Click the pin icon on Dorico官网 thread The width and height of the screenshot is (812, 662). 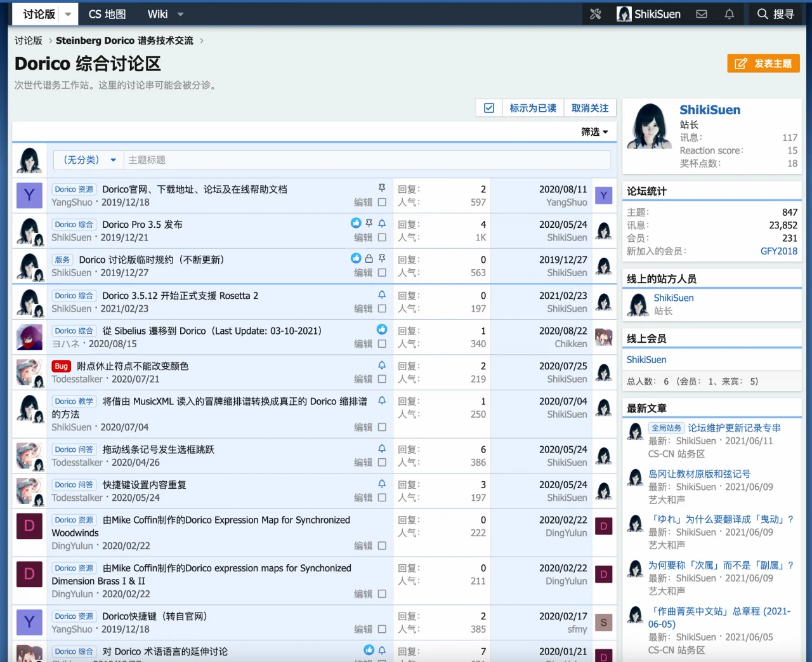(382, 188)
